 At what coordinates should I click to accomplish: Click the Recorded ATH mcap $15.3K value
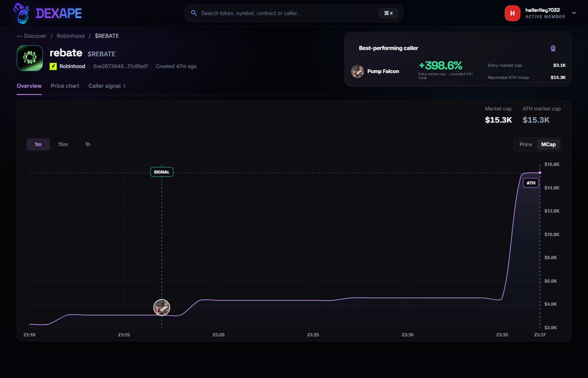coord(558,77)
